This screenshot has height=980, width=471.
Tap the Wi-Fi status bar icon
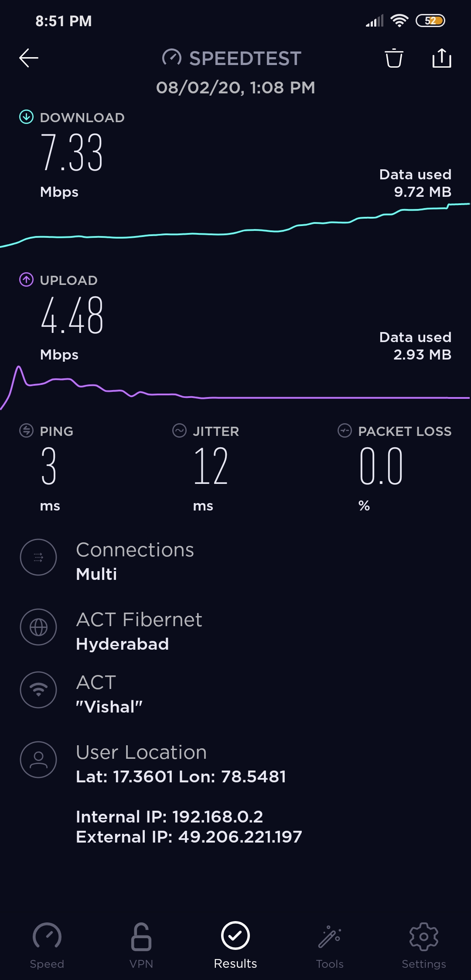(399, 21)
